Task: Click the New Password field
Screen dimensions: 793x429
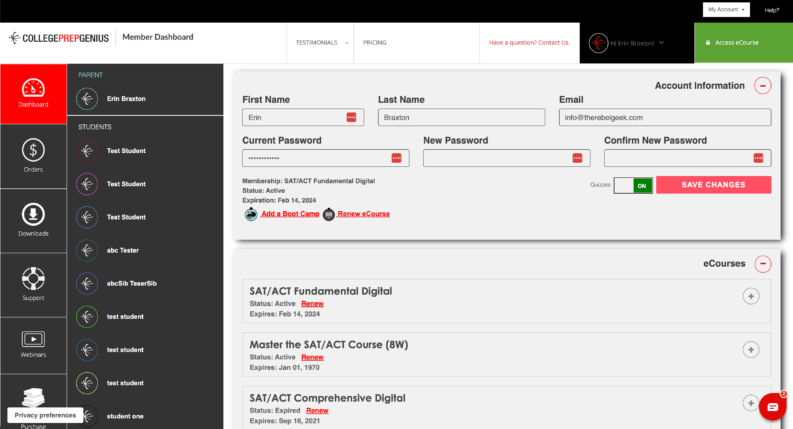Action: 507,158
